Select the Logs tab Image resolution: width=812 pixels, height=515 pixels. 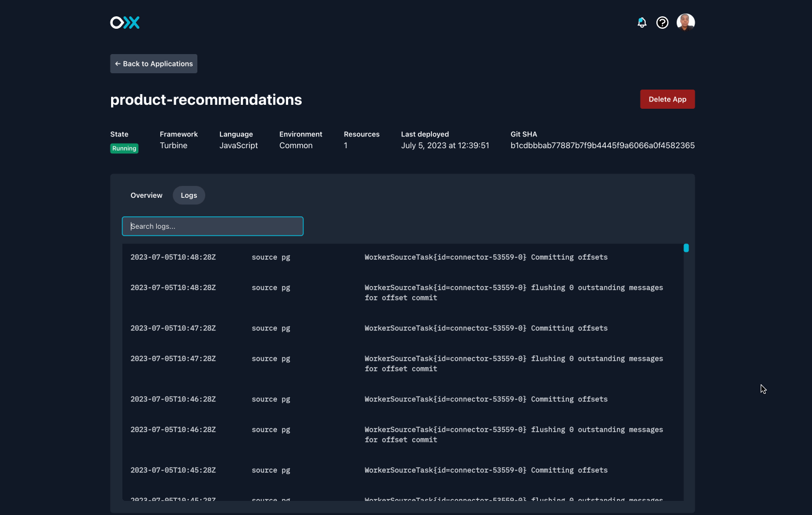pyautogui.click(x=188, y=195)
